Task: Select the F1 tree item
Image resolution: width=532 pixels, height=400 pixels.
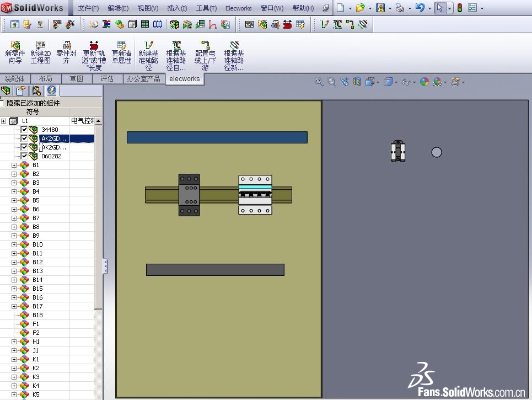Action: 36,324
